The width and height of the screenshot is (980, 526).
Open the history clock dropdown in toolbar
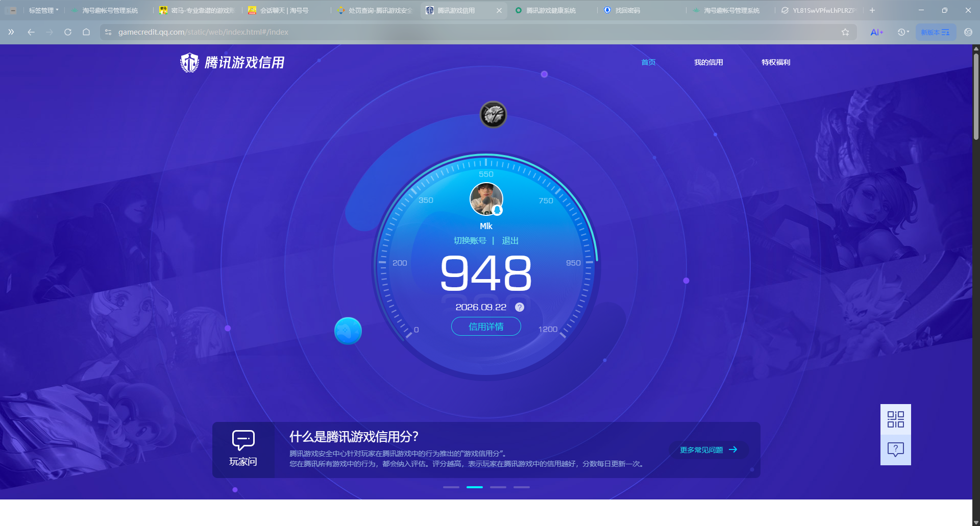click(x=903, y=32)
